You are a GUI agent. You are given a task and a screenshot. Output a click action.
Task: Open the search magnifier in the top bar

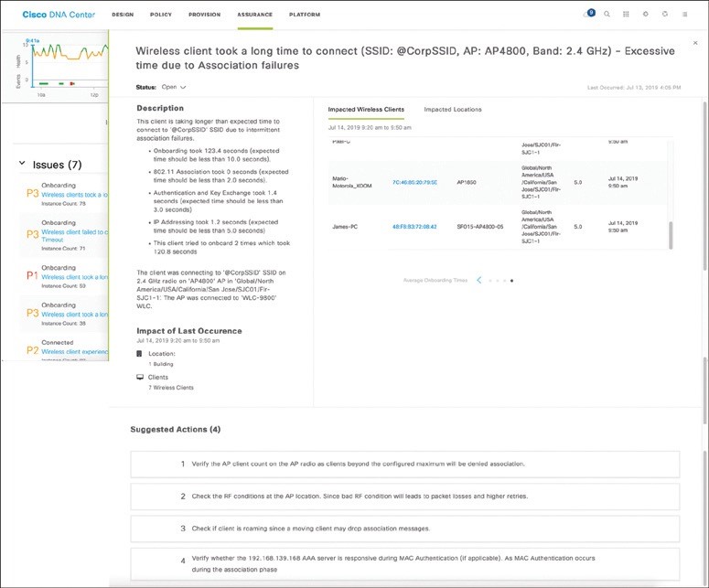607,14
